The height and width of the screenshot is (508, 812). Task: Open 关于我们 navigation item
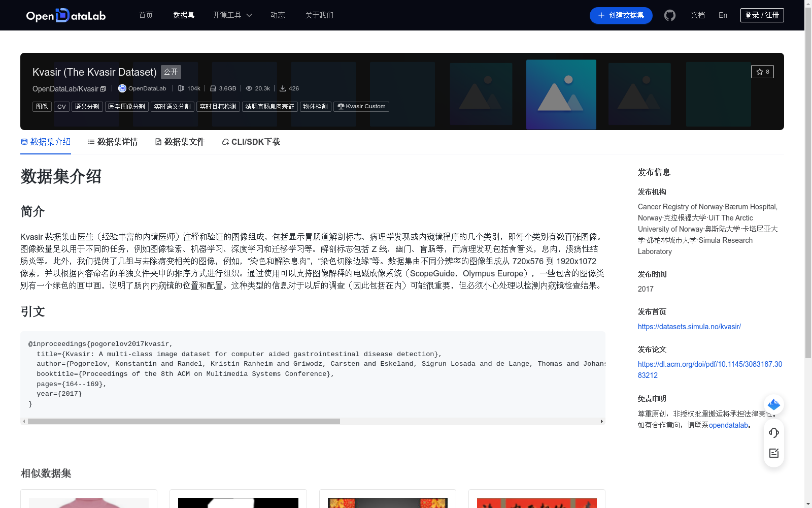click(319, 15)
